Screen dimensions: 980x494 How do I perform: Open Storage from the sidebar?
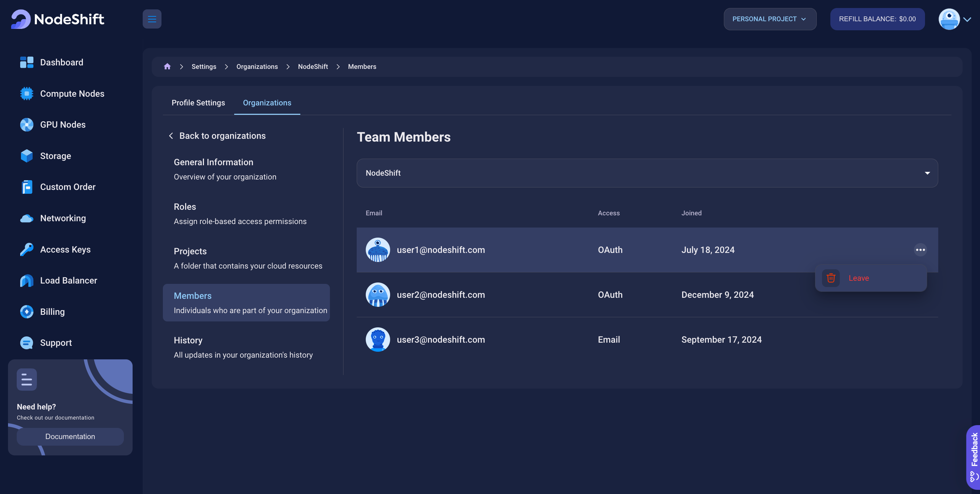click(x=56, y=156)
